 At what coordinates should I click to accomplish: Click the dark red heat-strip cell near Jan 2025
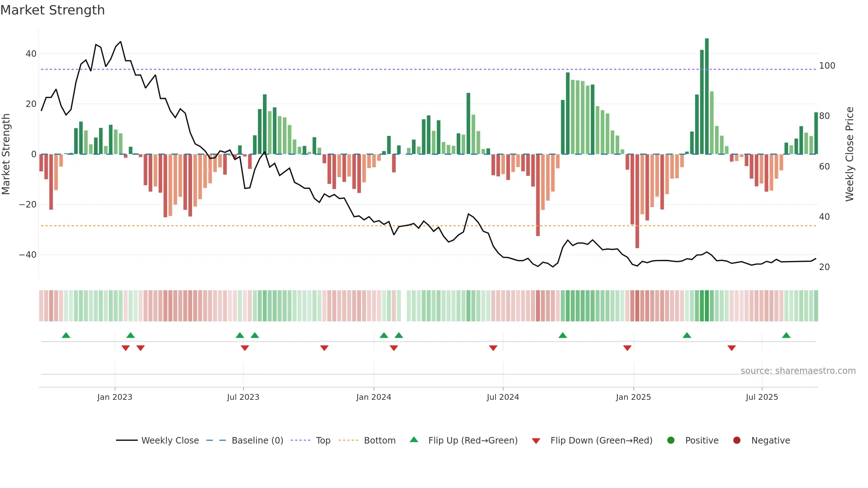(x=637, y=306)
